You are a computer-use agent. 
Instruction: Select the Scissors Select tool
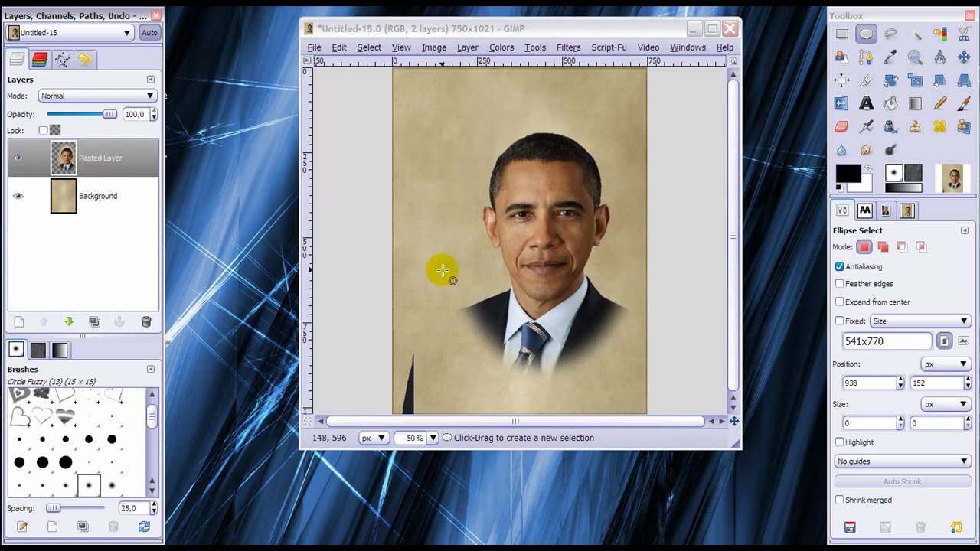[965, 34]
